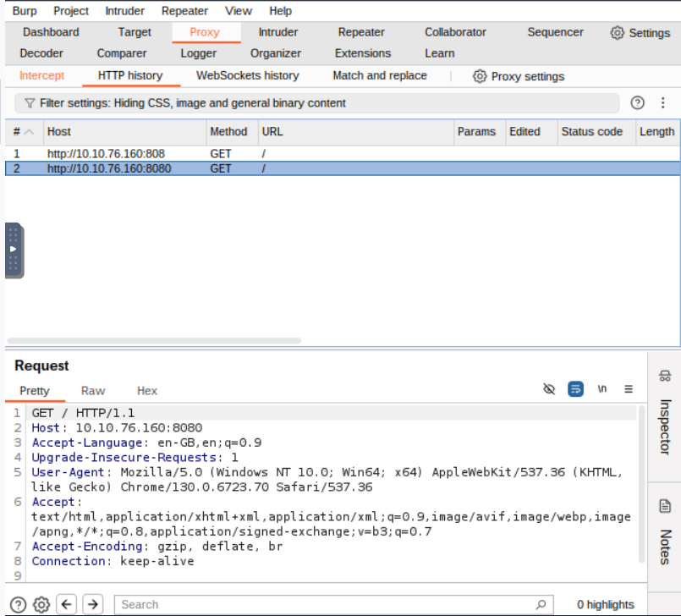Open WebSockets history sub-tab

pos(248,75)
